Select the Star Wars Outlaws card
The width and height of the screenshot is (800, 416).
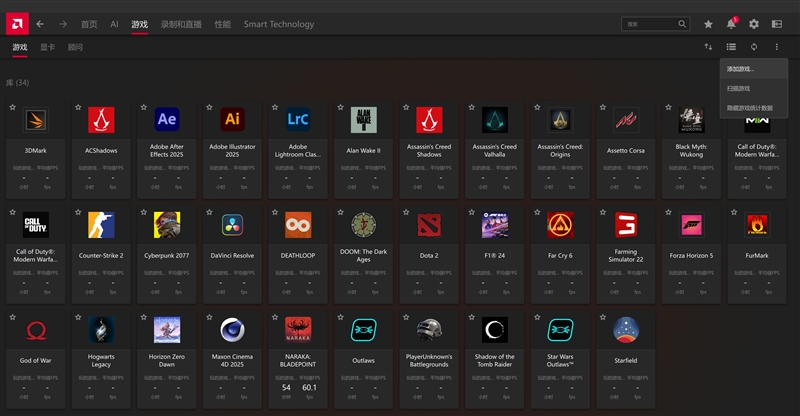[560, 359]
